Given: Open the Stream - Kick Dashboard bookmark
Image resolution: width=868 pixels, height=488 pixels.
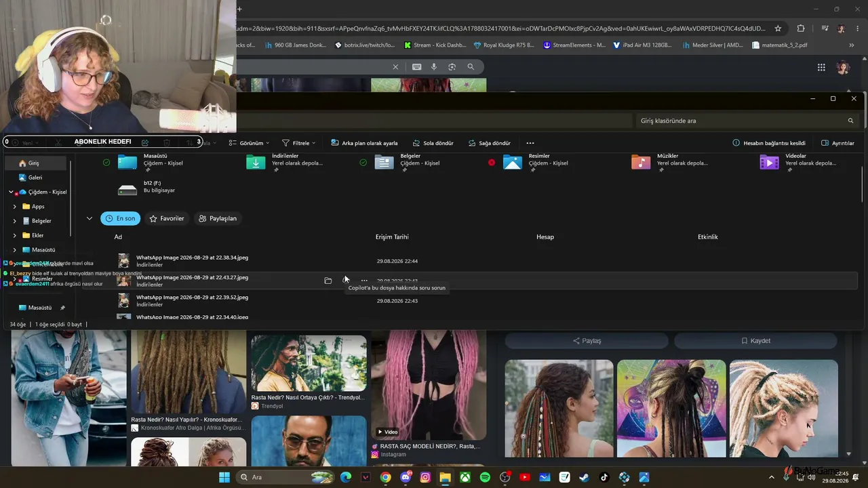Looking at the screenshot, I should [435, 45].
